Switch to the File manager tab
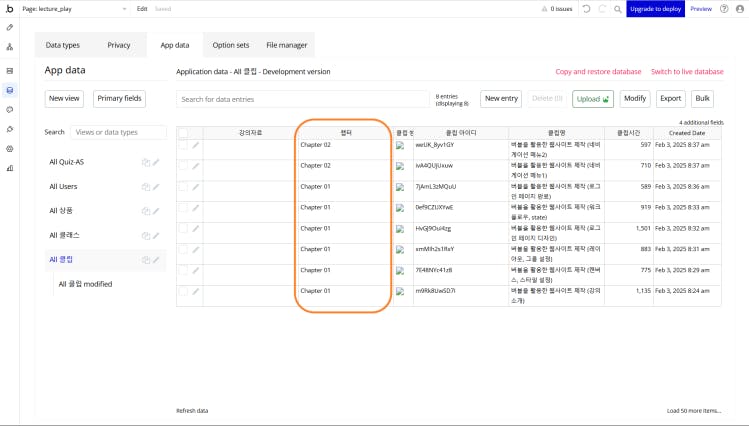 pos(287,45)
